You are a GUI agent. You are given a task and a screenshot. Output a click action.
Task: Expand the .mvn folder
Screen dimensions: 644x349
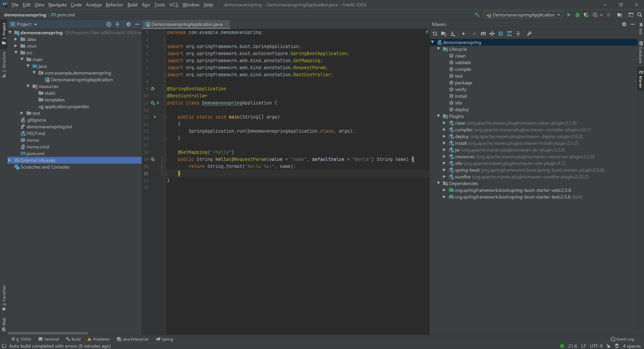[x=16, y=46]
